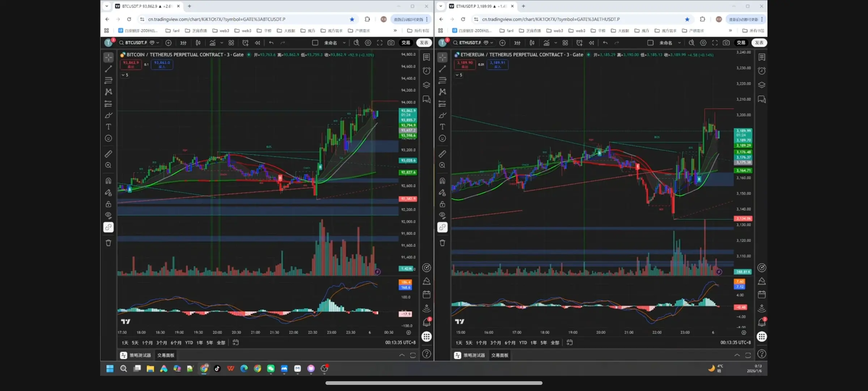
Task: Click the fullscreen icon in BTC top toolbar
Action: (x=379, y=43)
